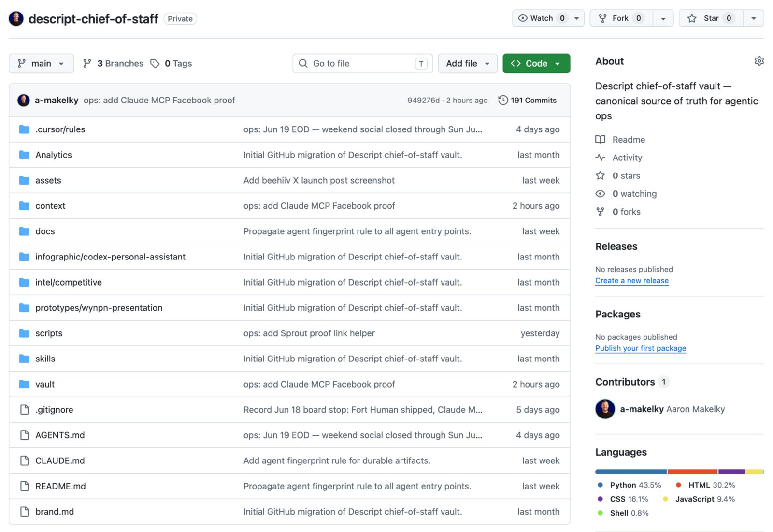Image resolution: width=773 pixels, height=532 pixels.
Task: Open commit message 'ops: add Sprout proof link helper'
Action: pyautogui.click(x=309, y=333)
